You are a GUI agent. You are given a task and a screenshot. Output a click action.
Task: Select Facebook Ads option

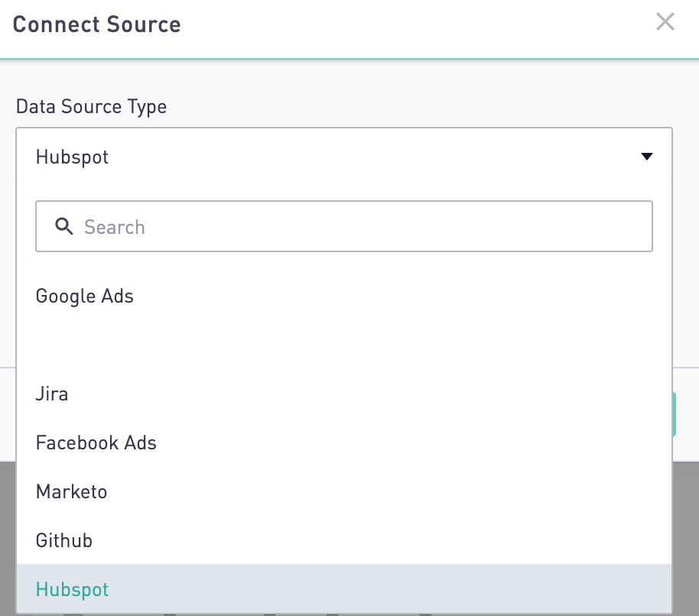tap(344, 443)
